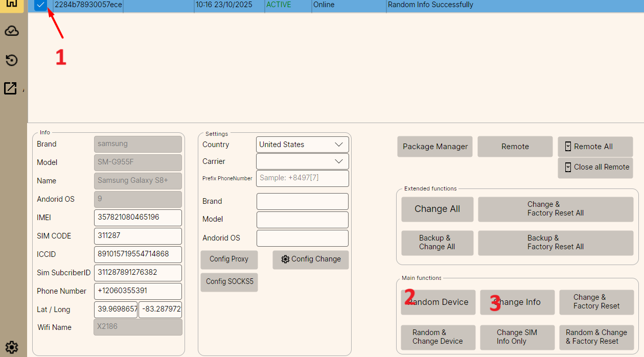This screenshot has width=644, height=357.
Task: Focus the Prefix PhoneNumber field
Action: (302, 178)
